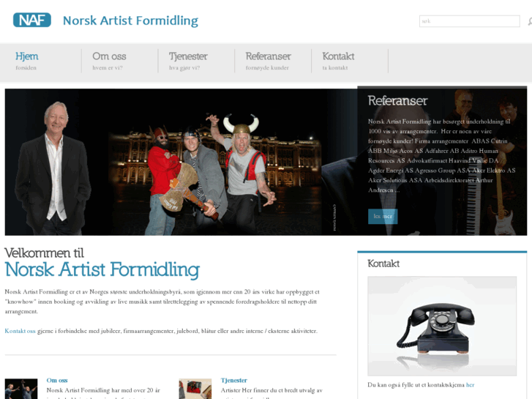Click the Tjenester teaser thumbnail
532x399 pixels.
coord(195,389)
